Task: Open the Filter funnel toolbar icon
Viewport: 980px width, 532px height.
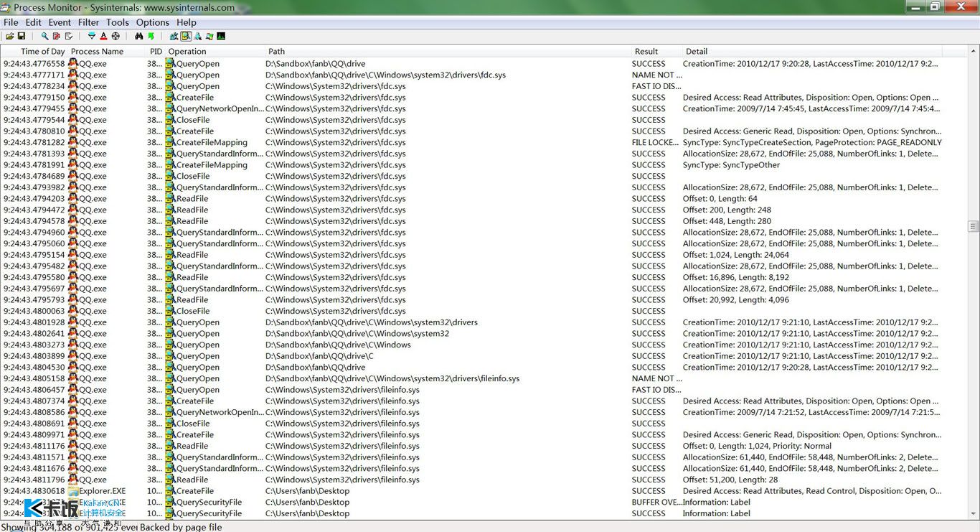Action: click(x=92, y=36)
